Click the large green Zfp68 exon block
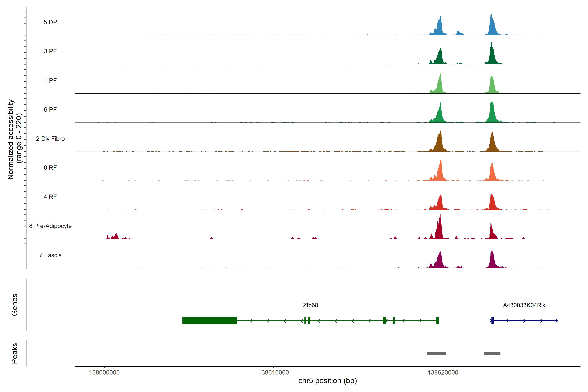 (x=210, y=320)
